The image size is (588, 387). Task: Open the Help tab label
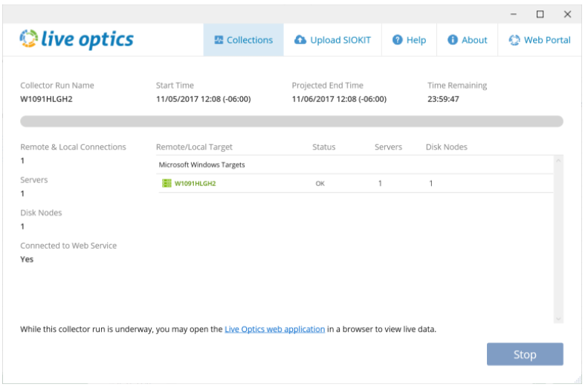(x=416, y=40)
